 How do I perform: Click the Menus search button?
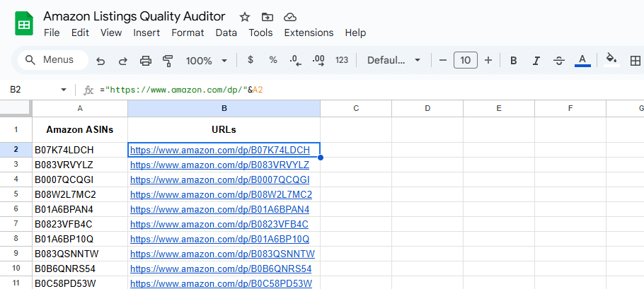click(x=51, y=61)
